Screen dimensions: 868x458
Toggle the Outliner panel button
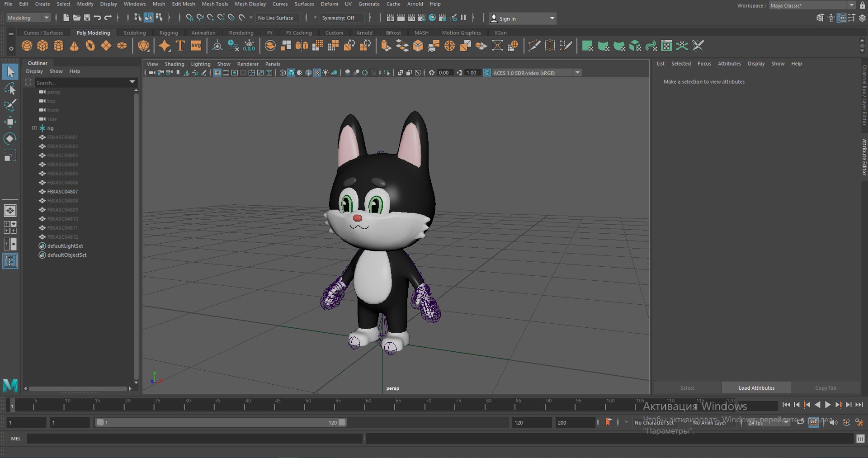click(x=10, y=261)
